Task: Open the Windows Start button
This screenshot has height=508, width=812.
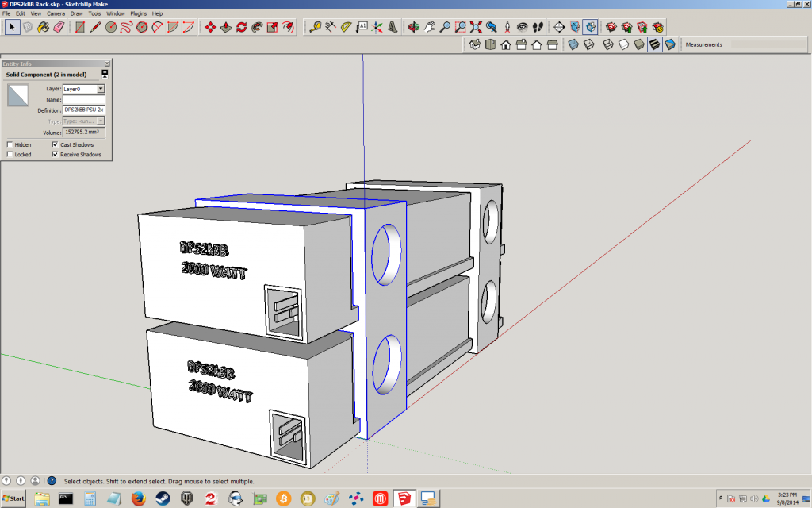Action: (x=13, y=498)
